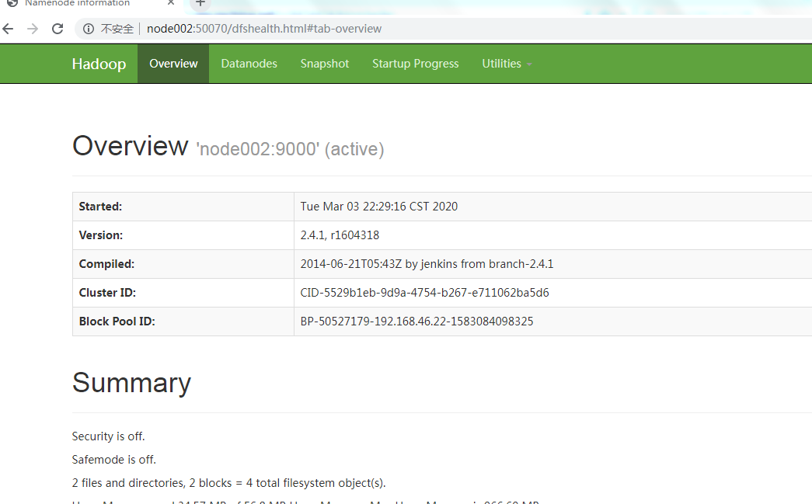The width and height of the screenshot is (812, 504).
Task: Click the 不安全 label in the address bar
Action: (117, 29)
